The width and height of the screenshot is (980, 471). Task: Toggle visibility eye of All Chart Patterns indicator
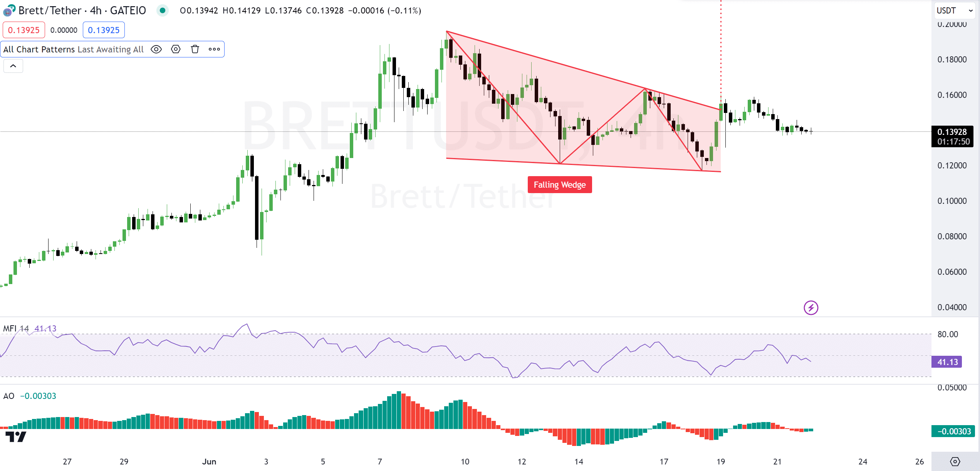(x=156, y=49)
